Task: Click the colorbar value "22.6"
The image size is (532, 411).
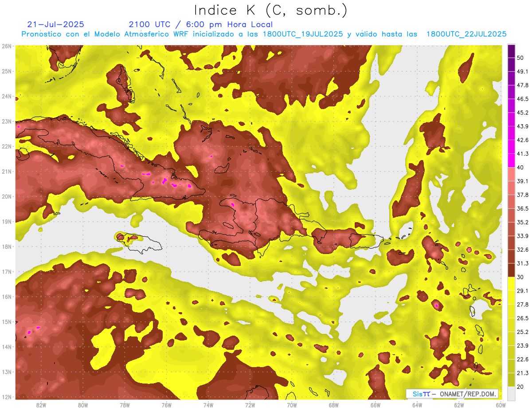Action: (x=522, y=360)
